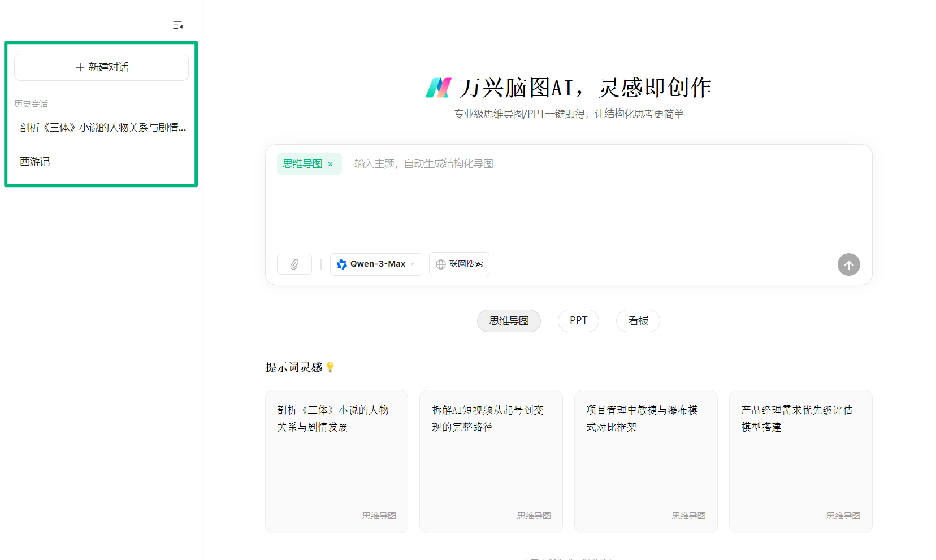Choose the 剖析《三体》小说 prompt card
This screenshot has height=560, width=936.
coord(336,462)
